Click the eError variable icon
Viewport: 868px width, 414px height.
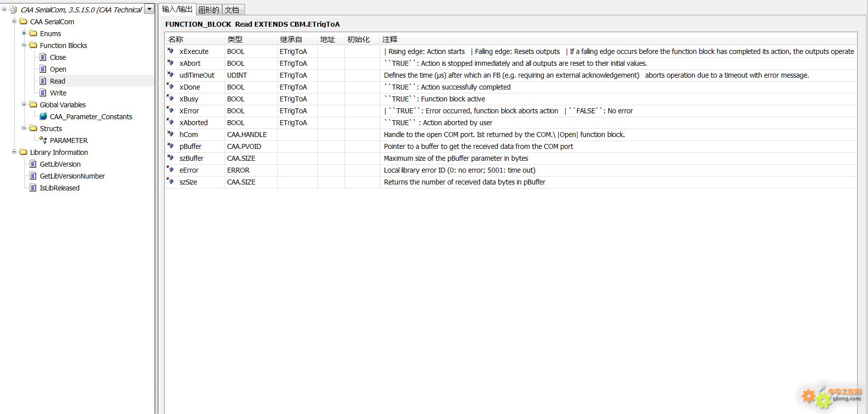coord(171,170)
